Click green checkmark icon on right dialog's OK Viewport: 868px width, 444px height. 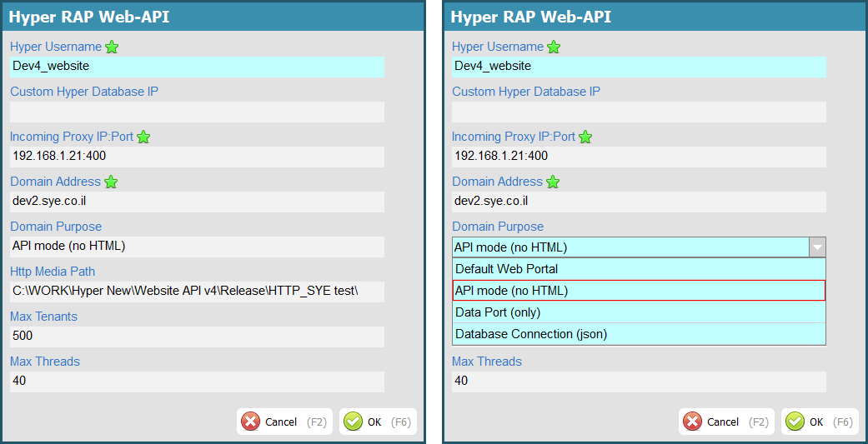pos(795,422)
